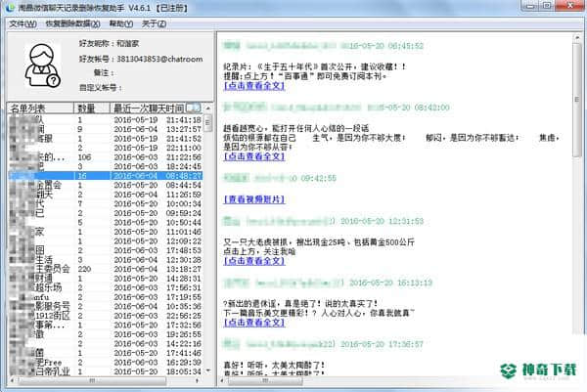
Task: Click the 好友昵称 value 和谐家
Action: point(127,44)
